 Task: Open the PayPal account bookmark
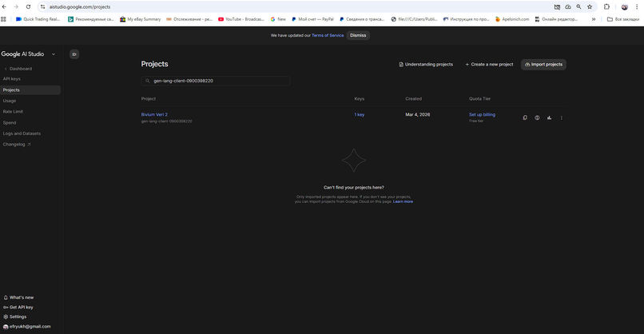tap(312, 19)
